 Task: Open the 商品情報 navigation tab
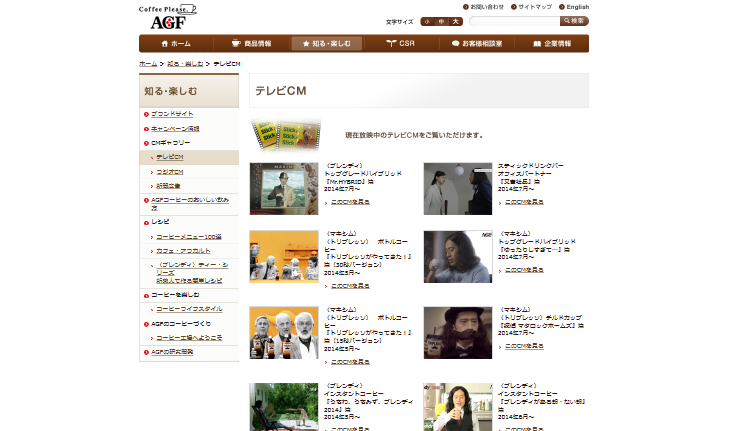[x=252, y=44]
